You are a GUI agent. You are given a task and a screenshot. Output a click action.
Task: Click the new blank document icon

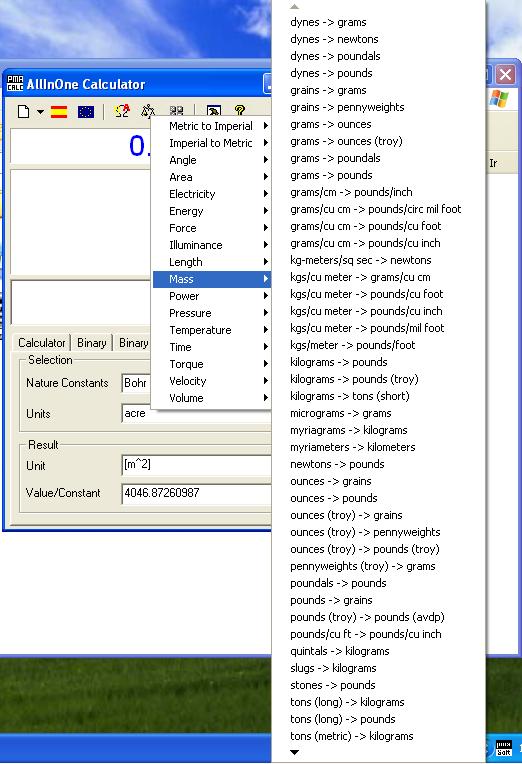click(x=23, y=112)
